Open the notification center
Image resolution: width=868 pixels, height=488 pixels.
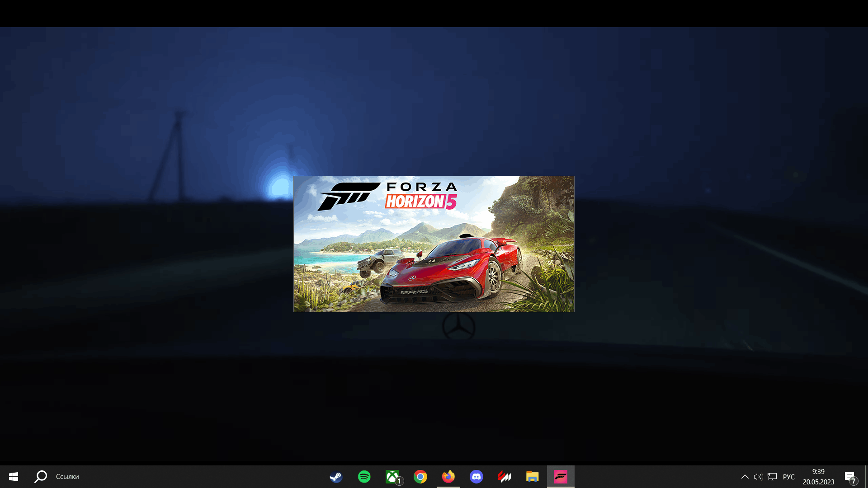(850, 477)
